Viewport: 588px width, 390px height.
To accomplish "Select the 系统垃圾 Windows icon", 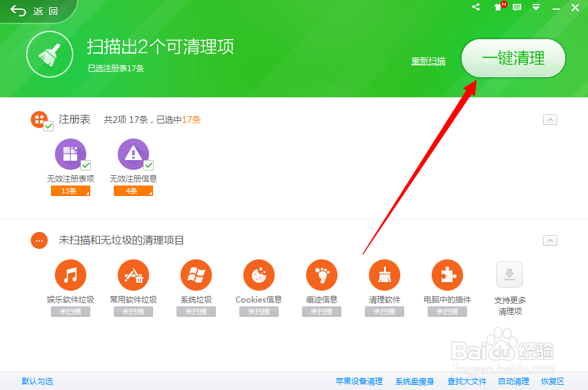I will [196, 275].
